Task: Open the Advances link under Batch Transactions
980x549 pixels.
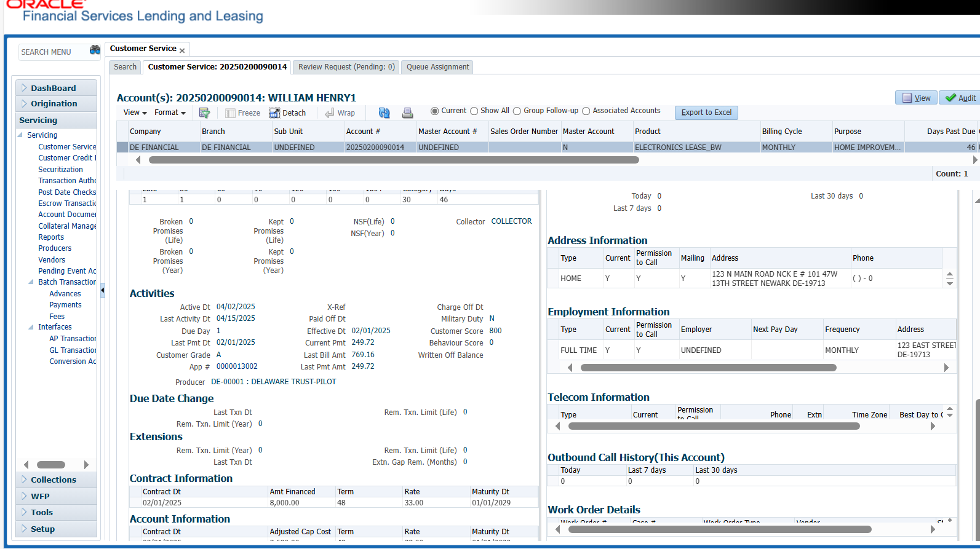Action: point(65,294)
